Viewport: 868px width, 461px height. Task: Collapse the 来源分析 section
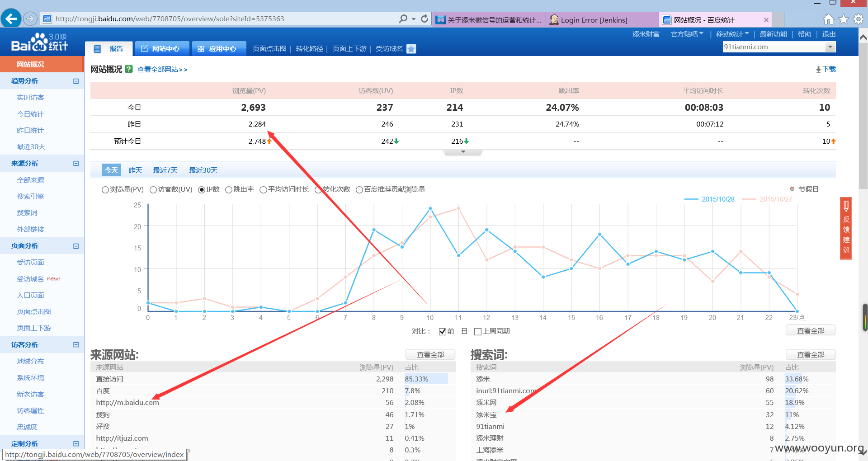pos(76,164)
